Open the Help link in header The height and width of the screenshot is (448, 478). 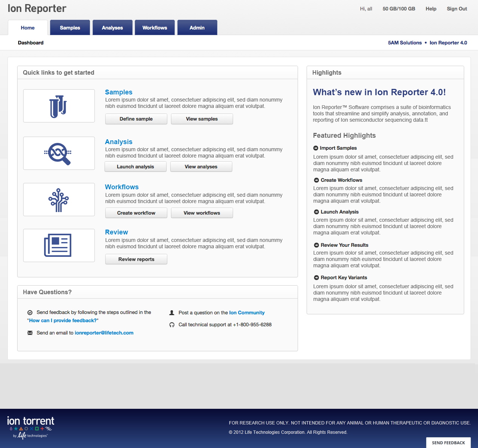(431, 9)
